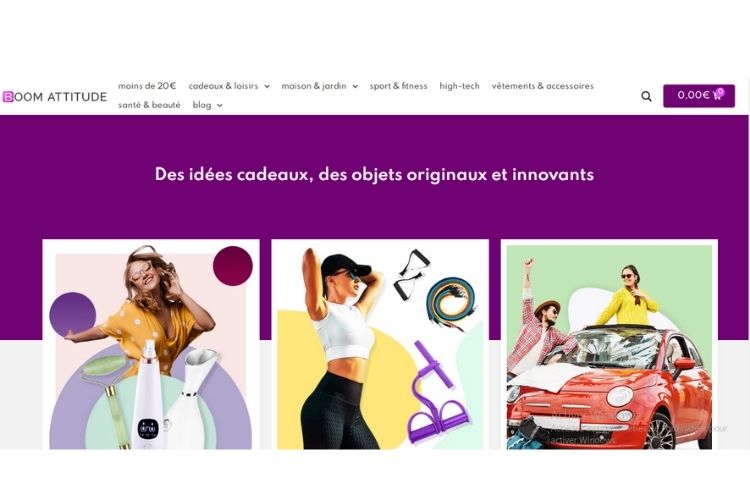Go to the high-tech menu item

(x=459, y=86)
